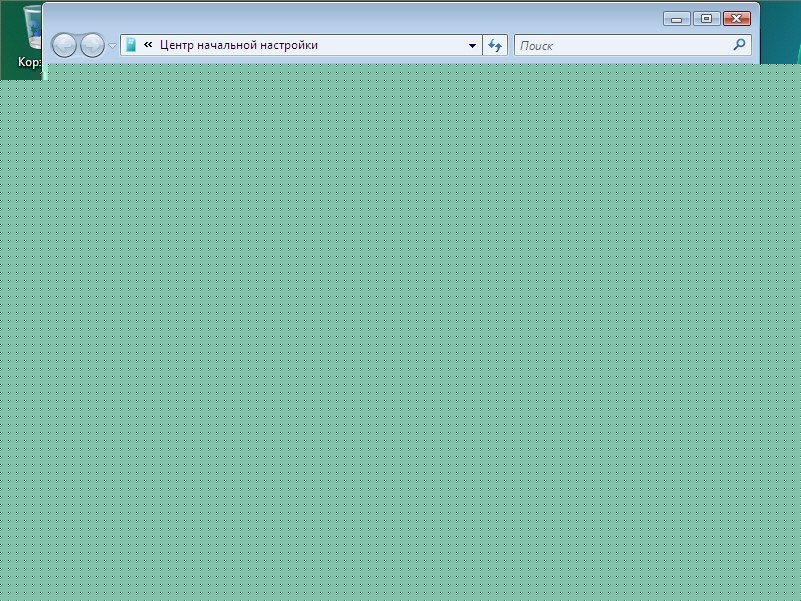Click the Refresh button beside address bar
The height and width of the screenshot is (601, 801).
tap(494, 45)
